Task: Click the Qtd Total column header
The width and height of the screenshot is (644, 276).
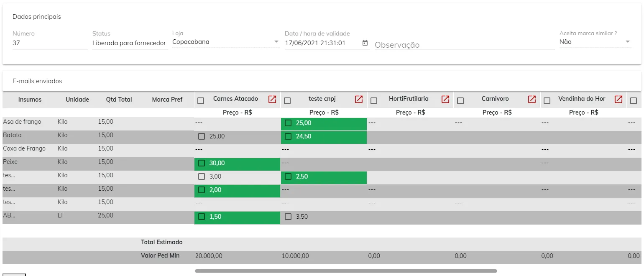Action: 119,100
